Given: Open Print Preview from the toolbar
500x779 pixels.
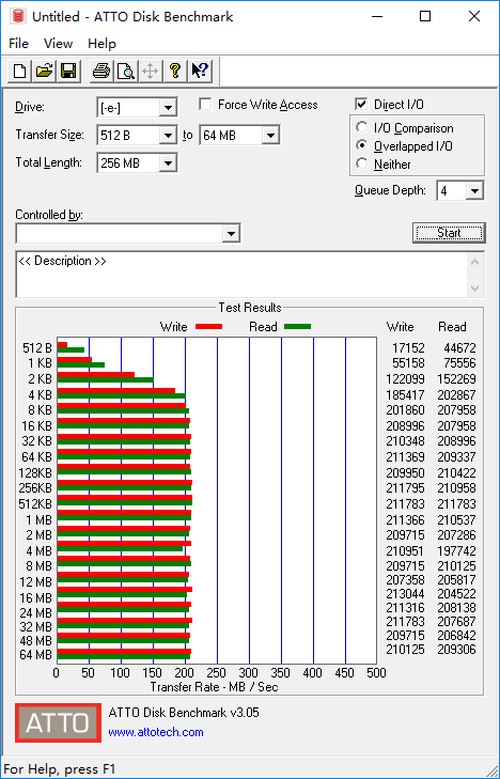Looking at the screenshot, I should (x=126, y=71).
